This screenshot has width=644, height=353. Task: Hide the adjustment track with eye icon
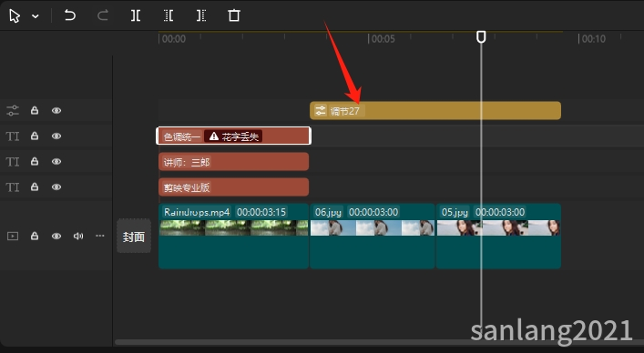point(56,110)
